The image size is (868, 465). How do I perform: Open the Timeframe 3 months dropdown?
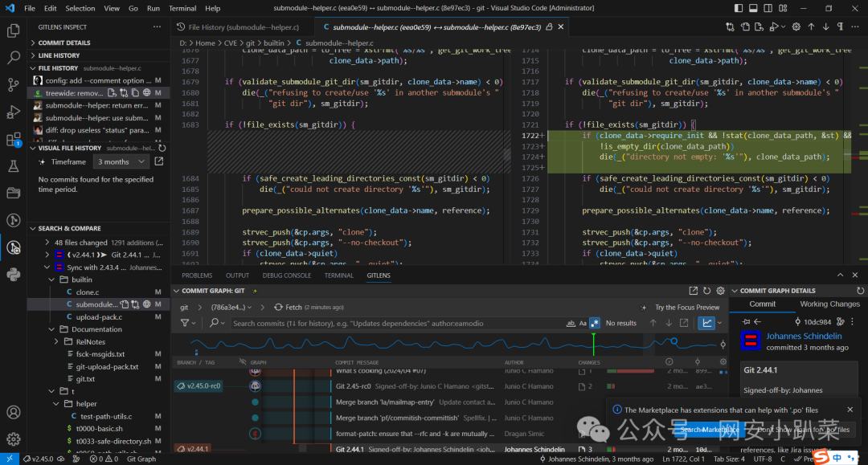[x=121, y=162]
